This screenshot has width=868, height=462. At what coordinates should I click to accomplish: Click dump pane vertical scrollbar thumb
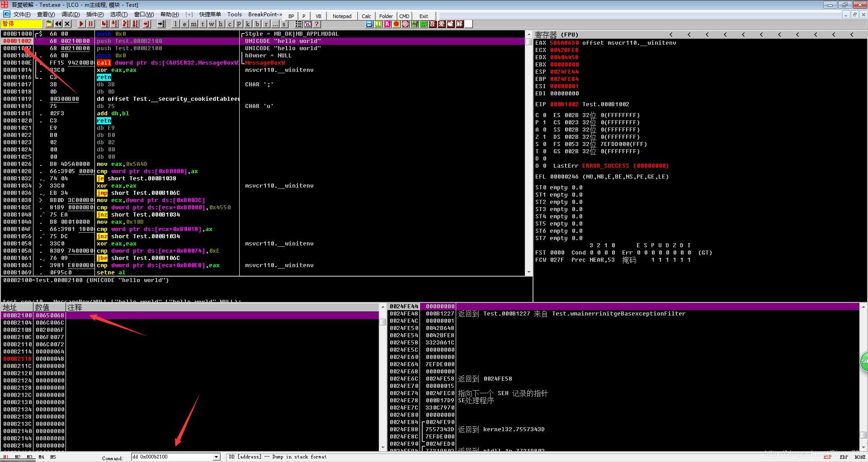pos(382,322)
